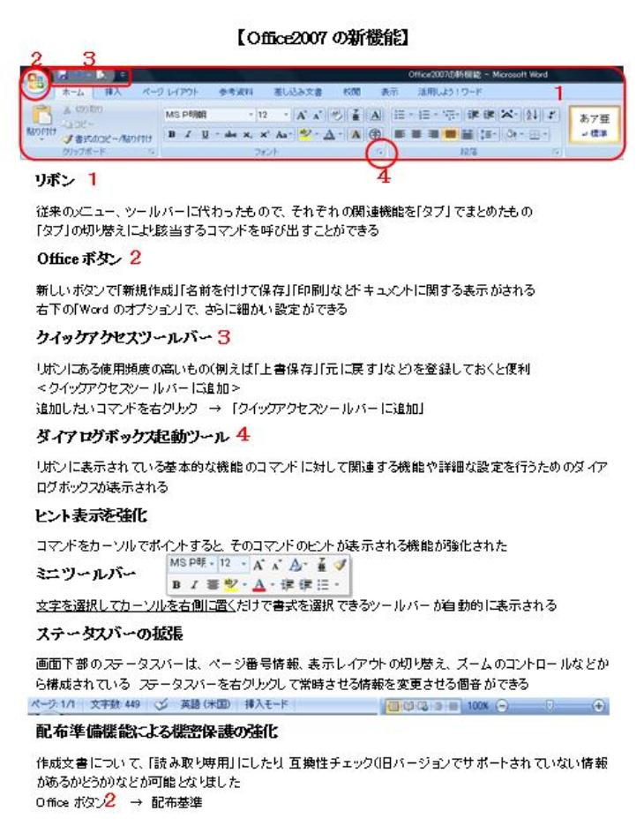Click Grow Font in the ribbon
Screen dimensions: 644x826
tap(301, 115)
